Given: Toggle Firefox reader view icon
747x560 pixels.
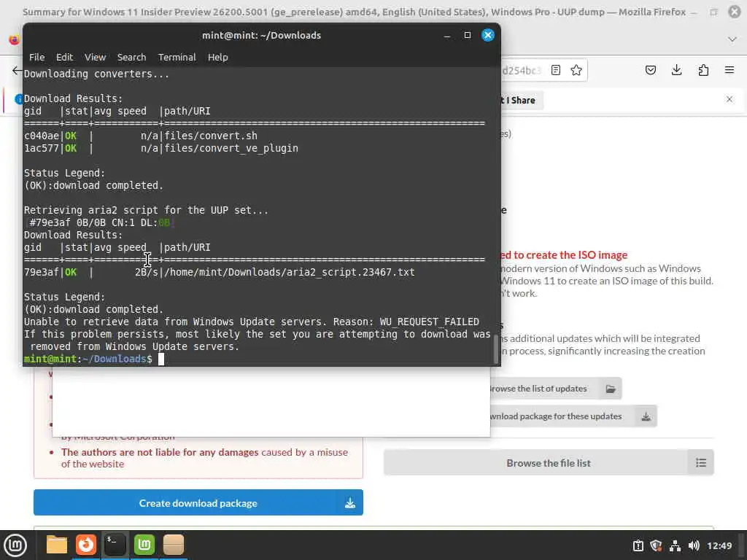Looking at the screenshot, I should (x=555, y=70).
